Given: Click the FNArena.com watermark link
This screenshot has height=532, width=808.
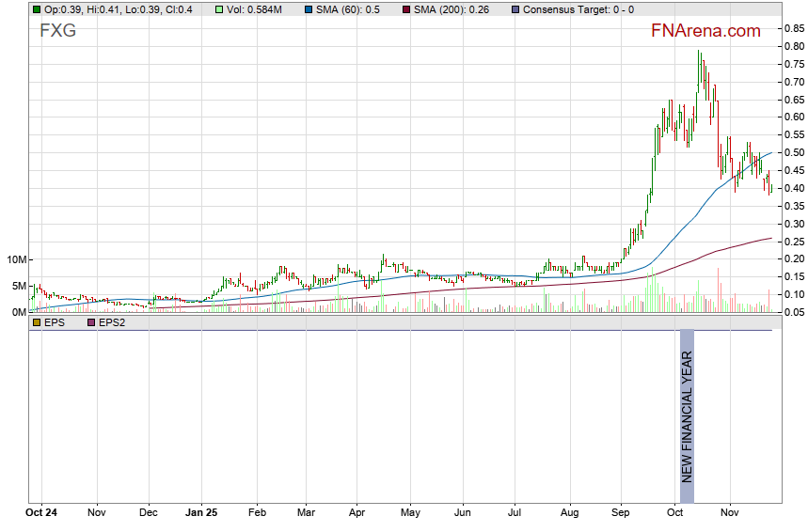Looking at the screenshot, I should tap(705, 31).
